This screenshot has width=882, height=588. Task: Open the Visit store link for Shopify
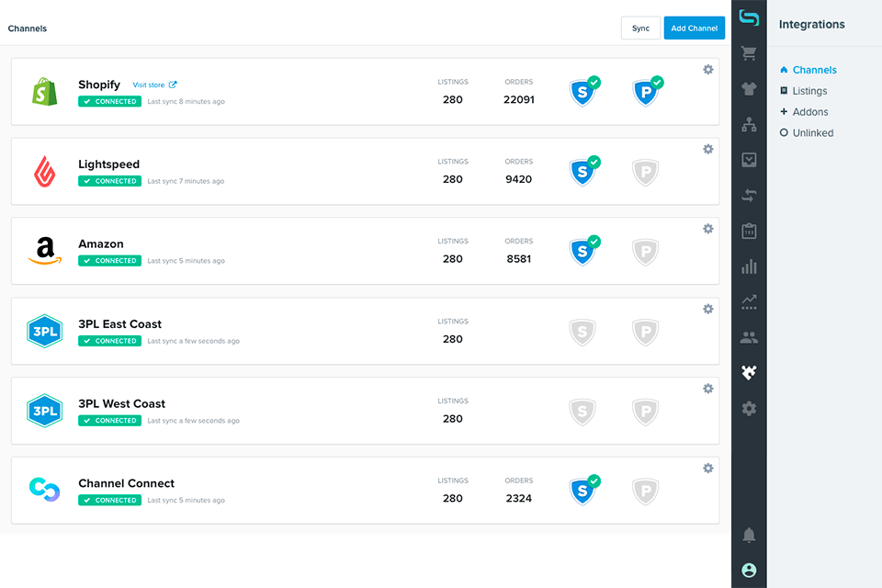coord(147,85)
